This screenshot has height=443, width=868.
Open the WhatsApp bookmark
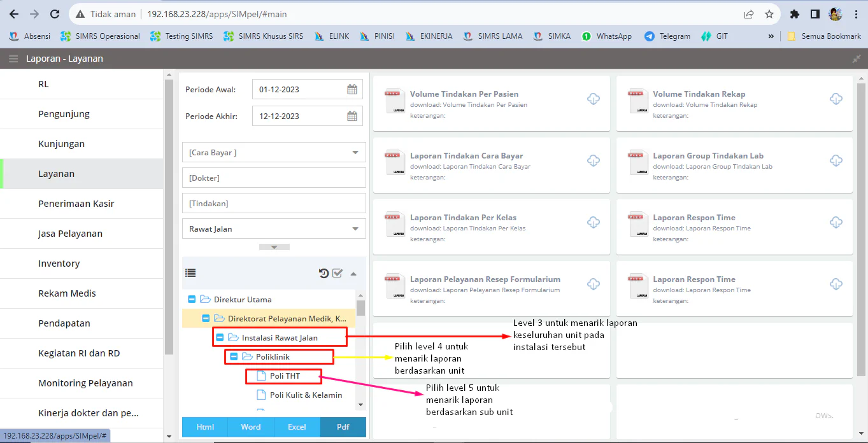606,36
